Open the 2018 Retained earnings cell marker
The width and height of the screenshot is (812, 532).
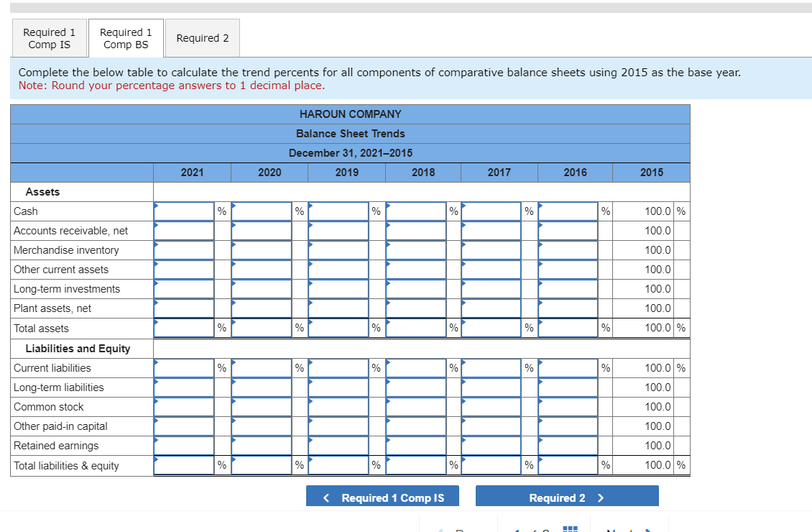(x=387, y=441)
